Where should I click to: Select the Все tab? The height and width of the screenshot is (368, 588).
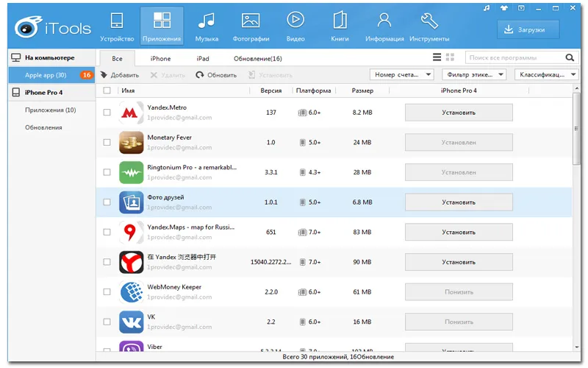[x=117, y=59]
